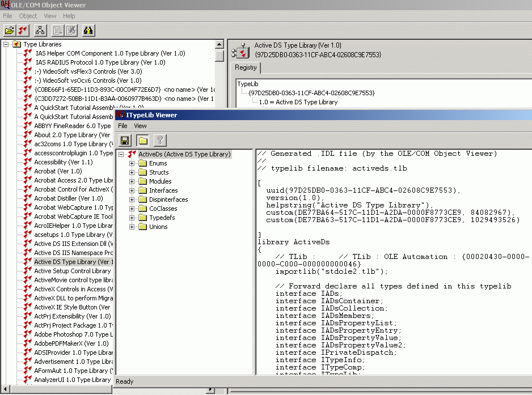Click the second grayed list toolbar icon
Image resolution: width=532 pixels, height=395 pixels.
[71, 31]
